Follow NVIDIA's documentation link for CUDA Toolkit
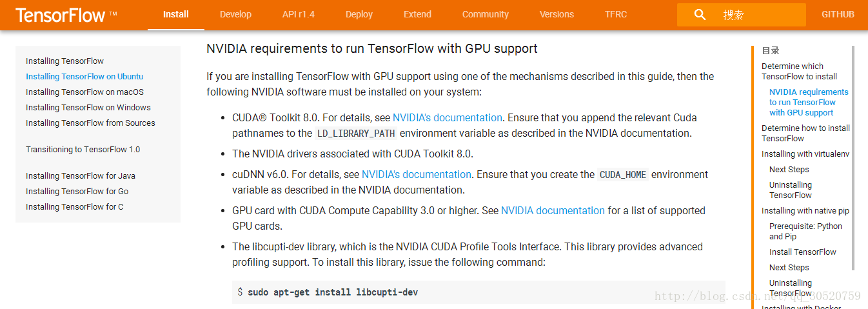The width and height of the screenshot is (868, 309). click(x=447, y=118)
